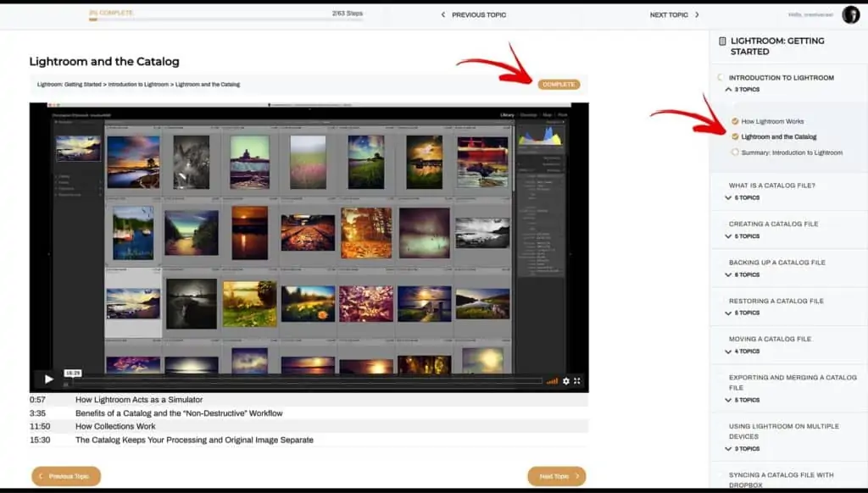Click the 15:30 chapter timestamp

tap(40, 440)
